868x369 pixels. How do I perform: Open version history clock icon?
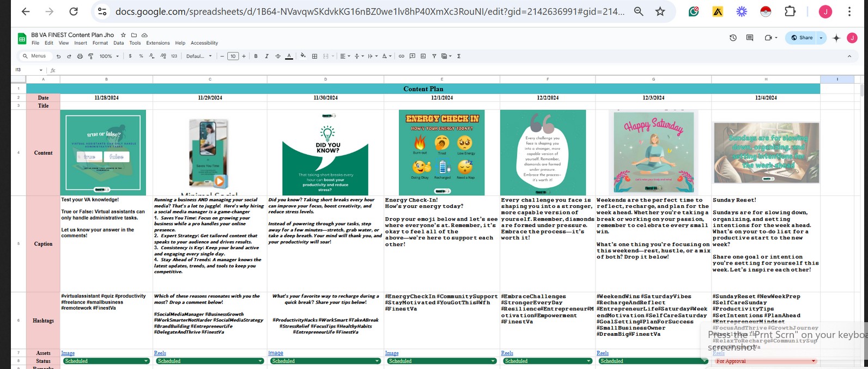733,38
